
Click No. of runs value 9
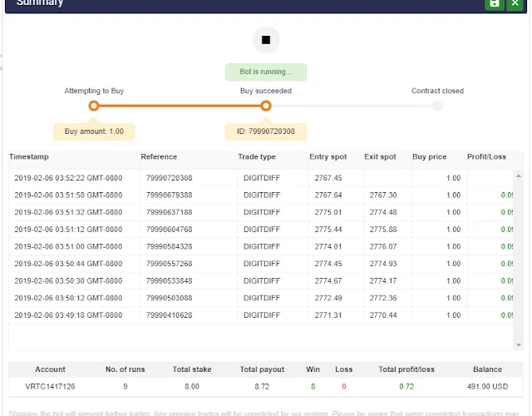point(126,386)
